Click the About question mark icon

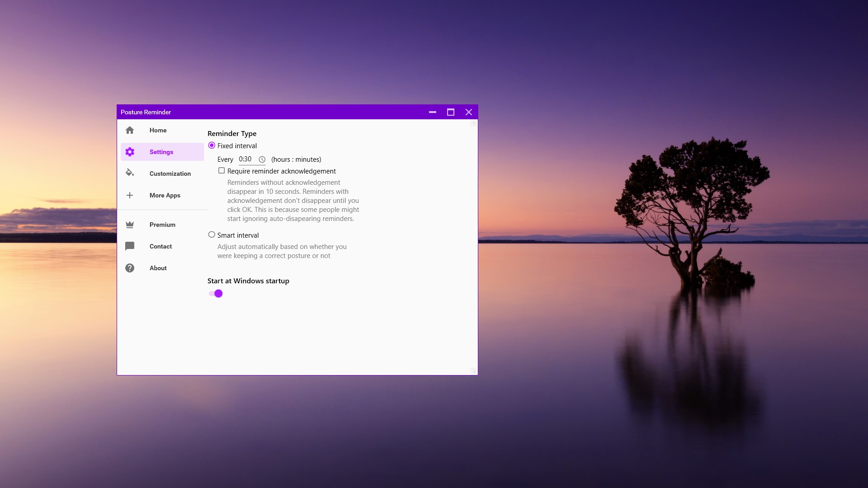[130, 268]
